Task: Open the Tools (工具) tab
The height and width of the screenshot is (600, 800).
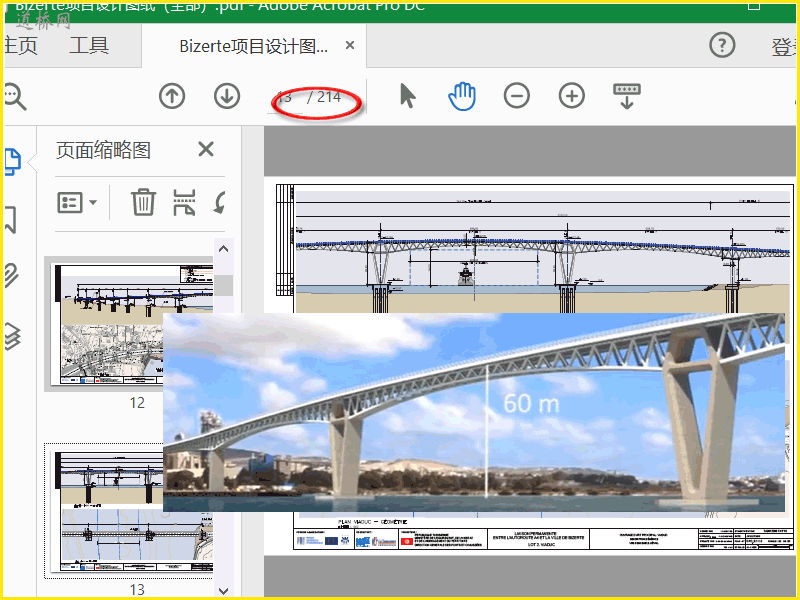Action: (89, 45)
